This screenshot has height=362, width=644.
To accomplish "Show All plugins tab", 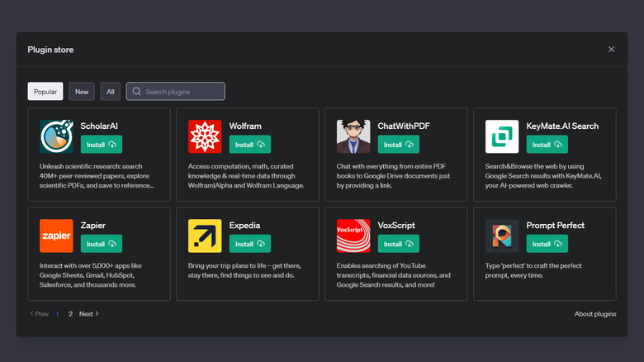I will click(x=111, y=91).
